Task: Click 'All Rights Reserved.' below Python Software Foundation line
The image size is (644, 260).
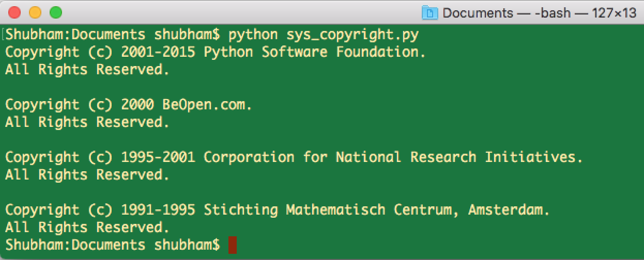Action: tap(87, 70)
